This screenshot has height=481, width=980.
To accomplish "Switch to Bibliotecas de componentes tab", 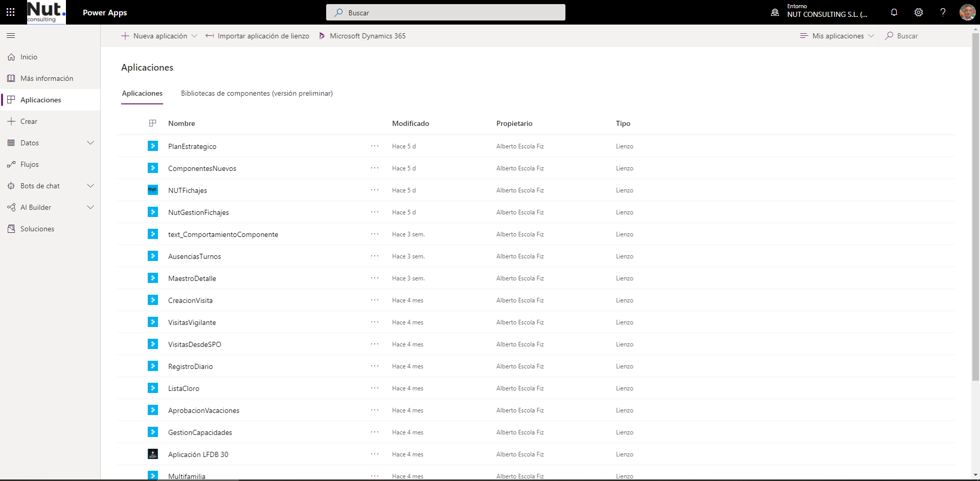I will (x=257, y=93).
